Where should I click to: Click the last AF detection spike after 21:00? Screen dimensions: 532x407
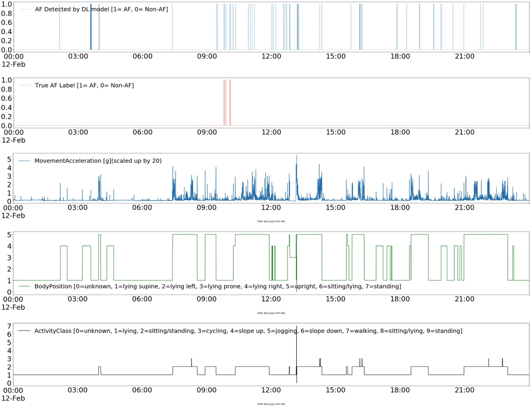point(516,27)
